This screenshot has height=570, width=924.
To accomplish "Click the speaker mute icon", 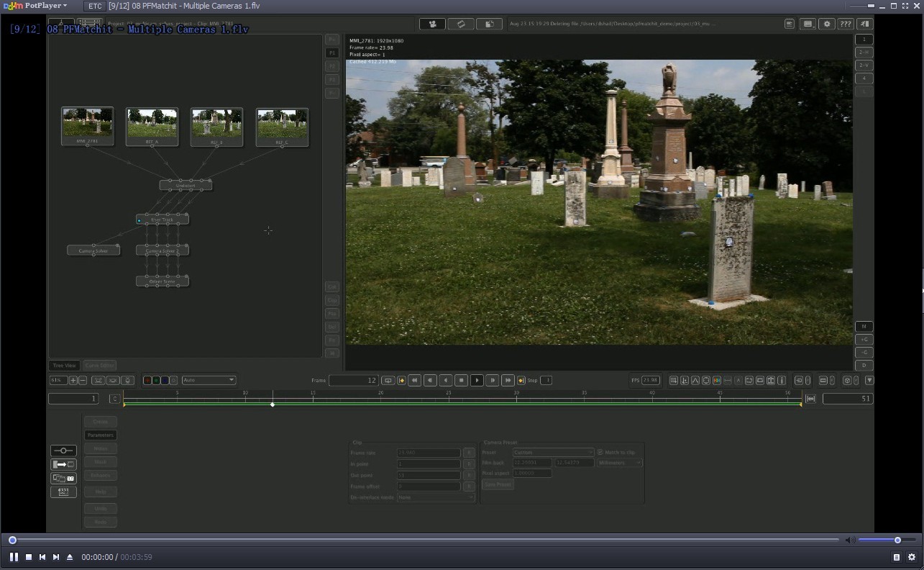I will (848, 540).
